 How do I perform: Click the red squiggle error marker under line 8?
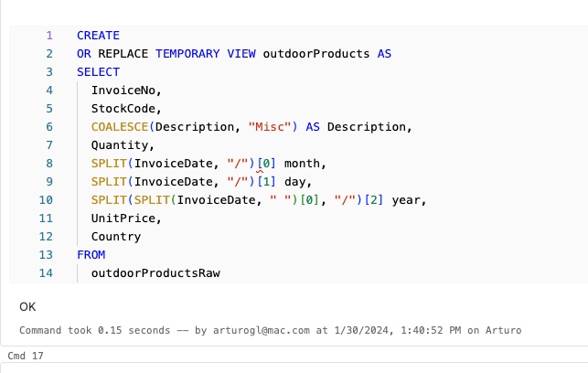(260, 172)
